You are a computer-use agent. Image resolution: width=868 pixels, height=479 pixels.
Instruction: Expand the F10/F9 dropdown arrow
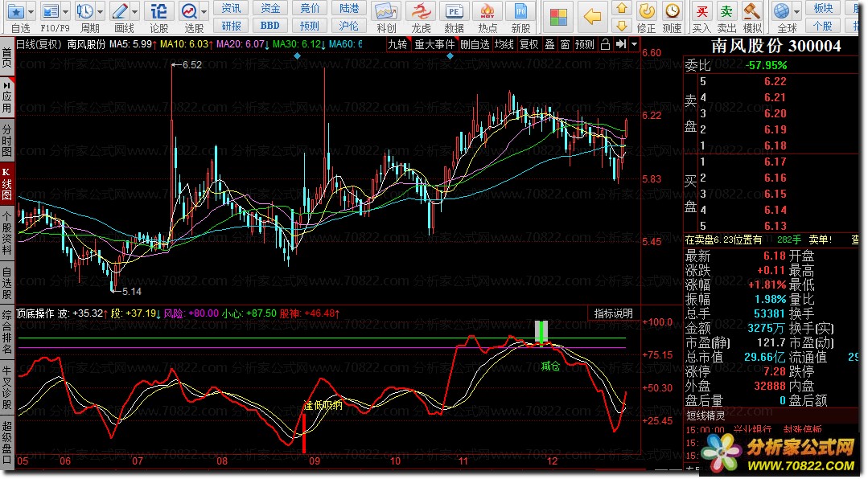pyautogui.click(x=65, y=11)
